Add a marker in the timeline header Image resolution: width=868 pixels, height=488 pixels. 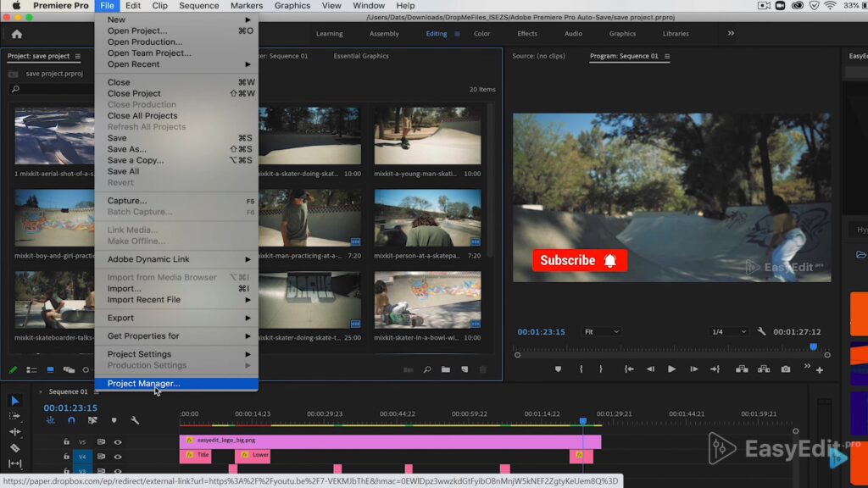pos(114,420)
